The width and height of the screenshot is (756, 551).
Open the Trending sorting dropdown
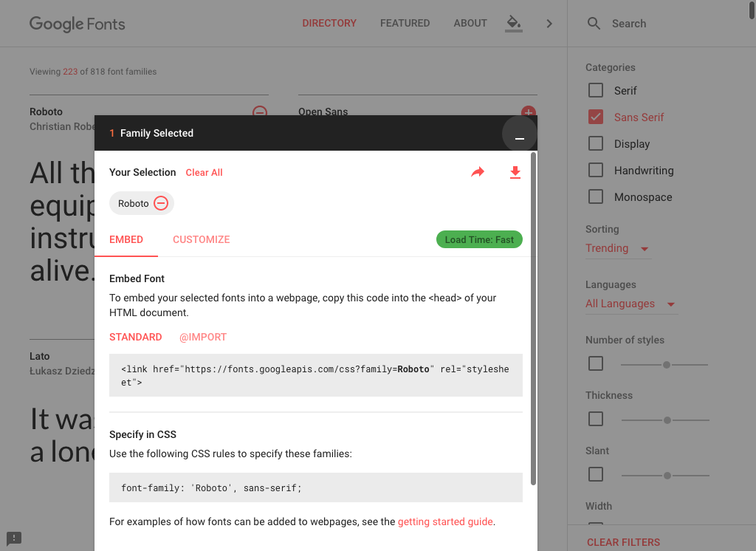click(x=618, y=248)
